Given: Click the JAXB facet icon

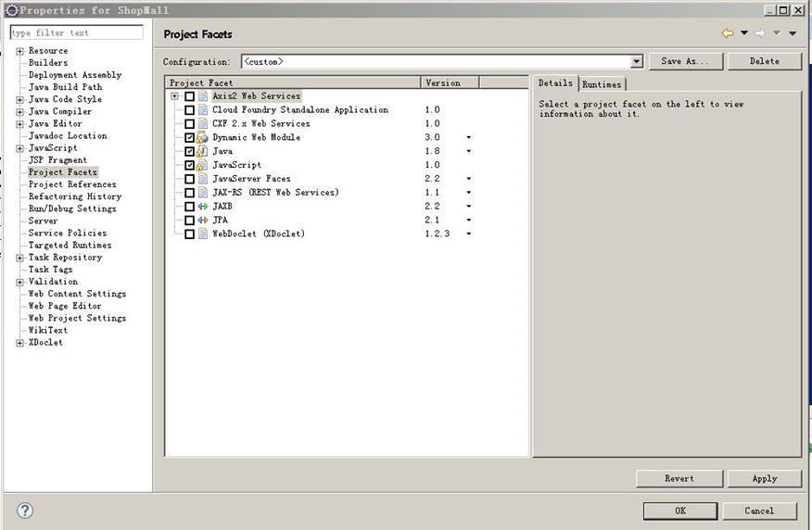Looking at the screenshot, I should pos(202,206).
